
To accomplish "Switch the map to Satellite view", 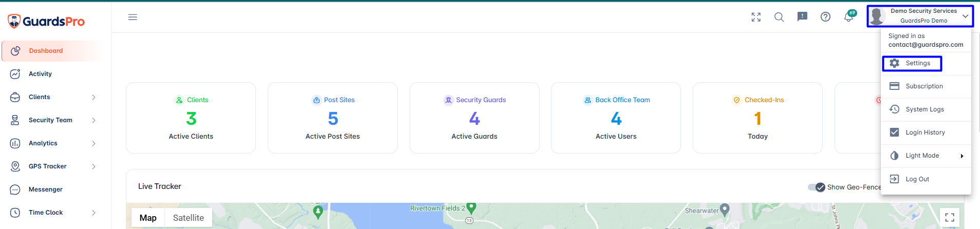I will point(189,218).
